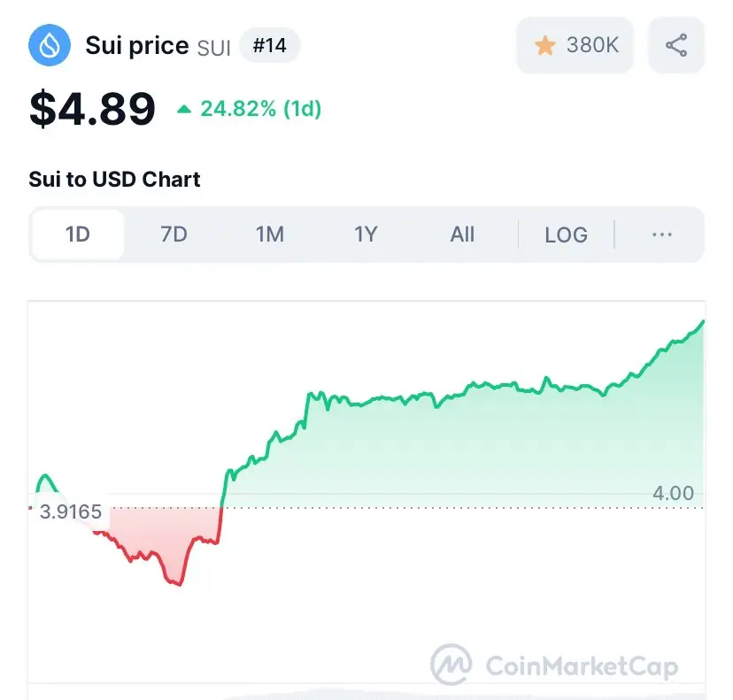Show the 1Y chart range
This screenshot has width=733, height=700.
coord(366,235)
